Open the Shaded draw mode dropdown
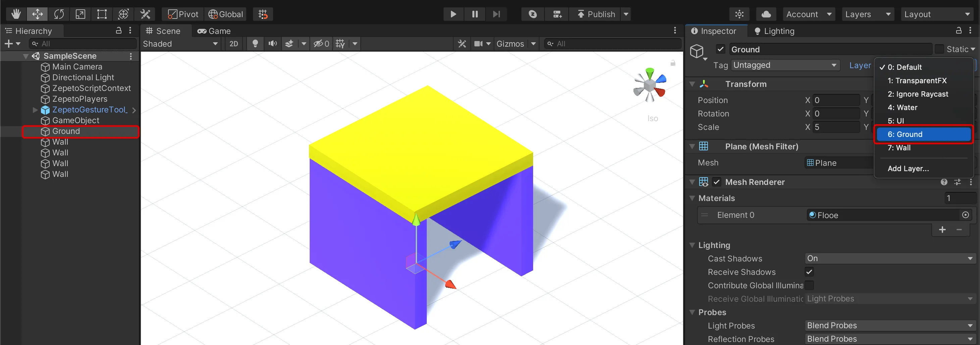The width and height of the screenshot is (980, 345). (180, 44)
